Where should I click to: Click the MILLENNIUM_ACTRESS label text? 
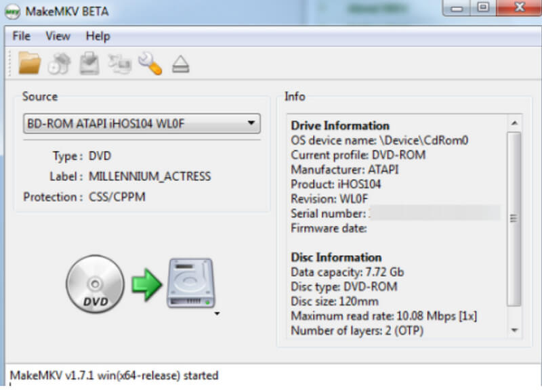pos(150,177)
